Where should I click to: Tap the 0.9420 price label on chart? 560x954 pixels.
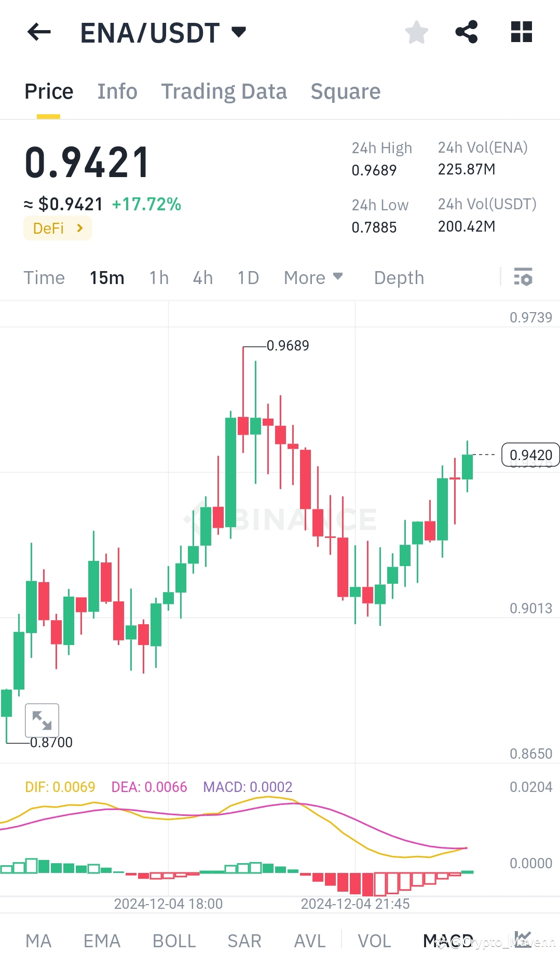[x=530, y=454]
